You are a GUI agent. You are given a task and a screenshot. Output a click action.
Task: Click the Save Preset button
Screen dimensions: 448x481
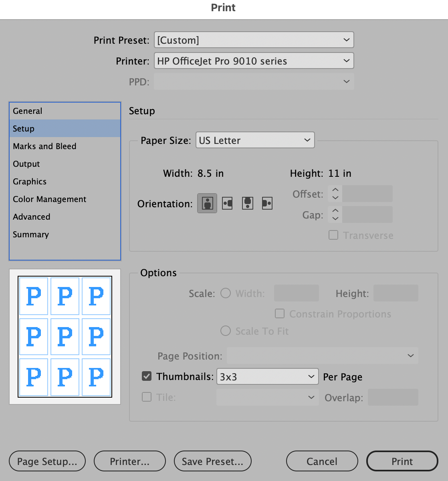click(212, 461)
